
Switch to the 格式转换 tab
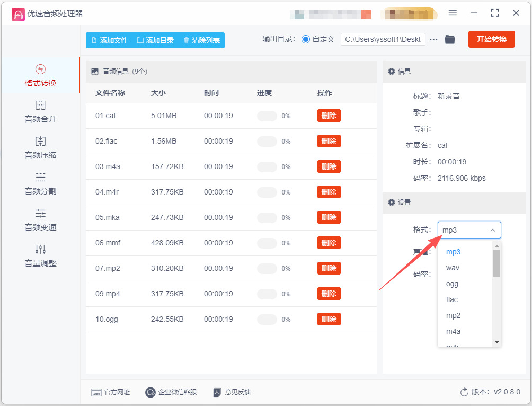click(x=40, y=76)
